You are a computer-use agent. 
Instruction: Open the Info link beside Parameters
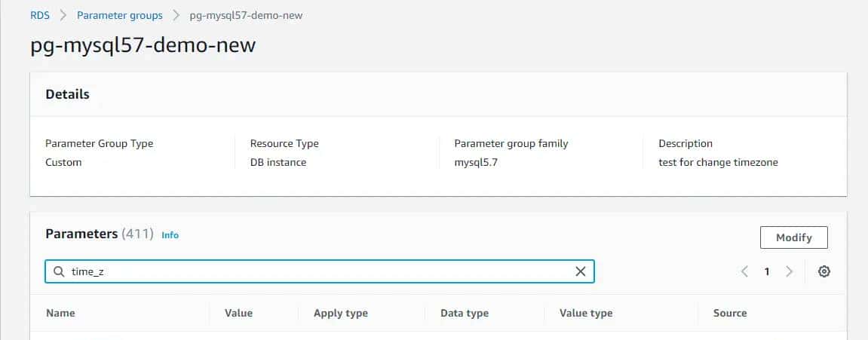point(170,235)
